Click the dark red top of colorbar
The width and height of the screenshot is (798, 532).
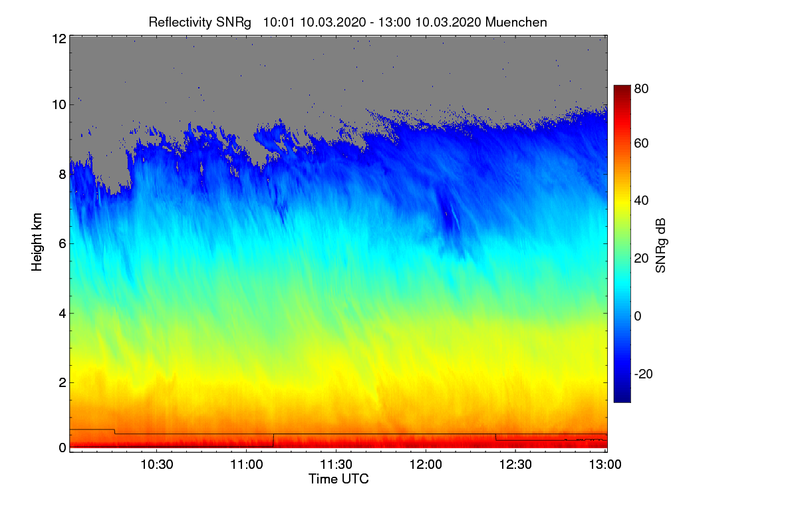tap(622, 90)
